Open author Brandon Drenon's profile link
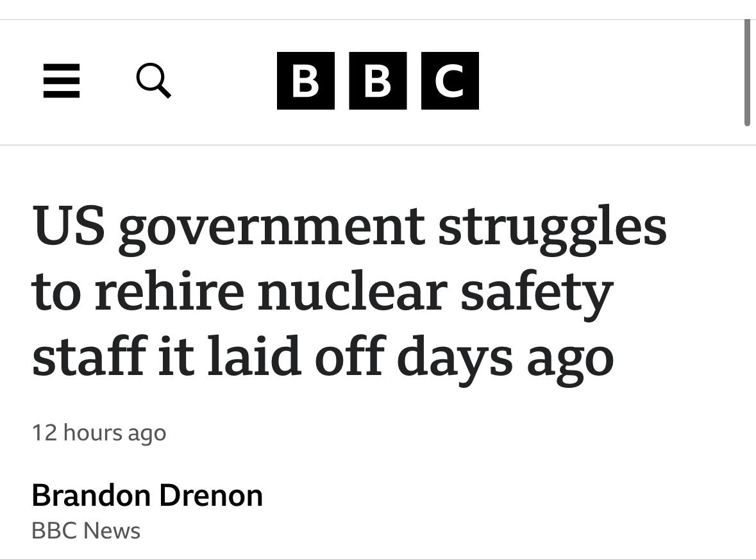This screenshot has height=559, width=756. click(147, 496)
